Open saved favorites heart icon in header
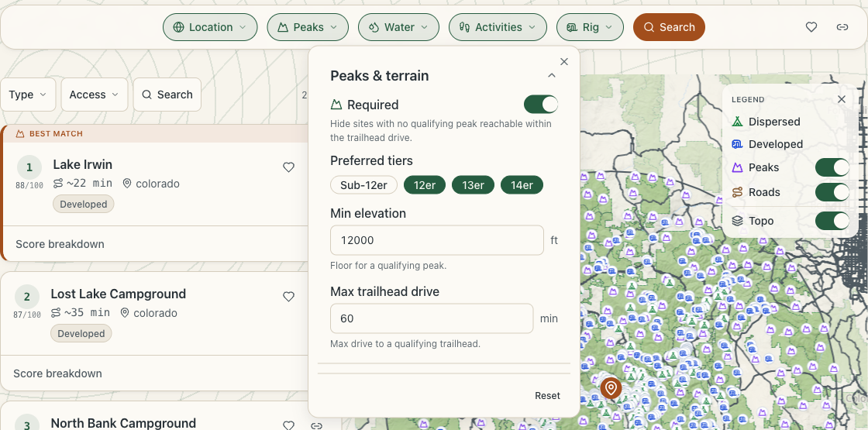Screen dimensions: 868x430 point(811,27)
